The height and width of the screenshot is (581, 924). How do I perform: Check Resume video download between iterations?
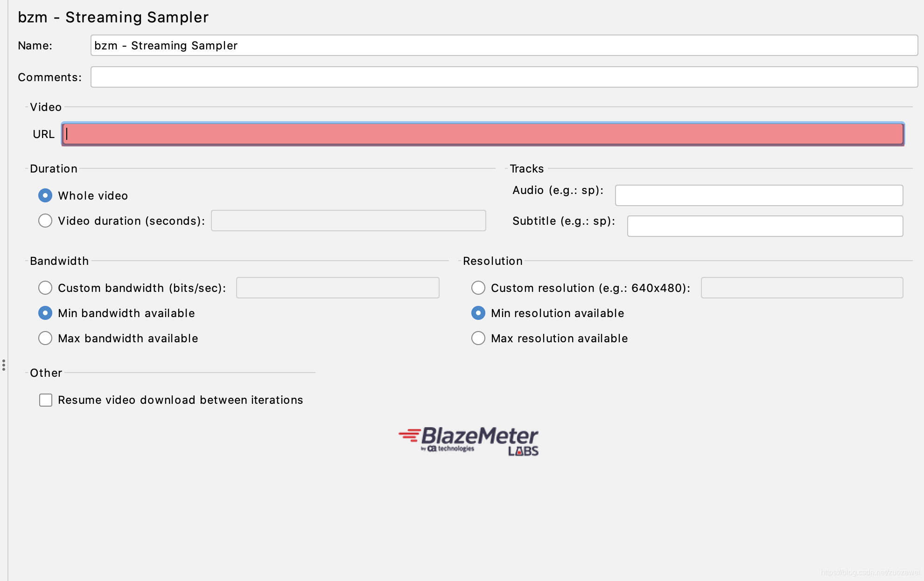45,400
